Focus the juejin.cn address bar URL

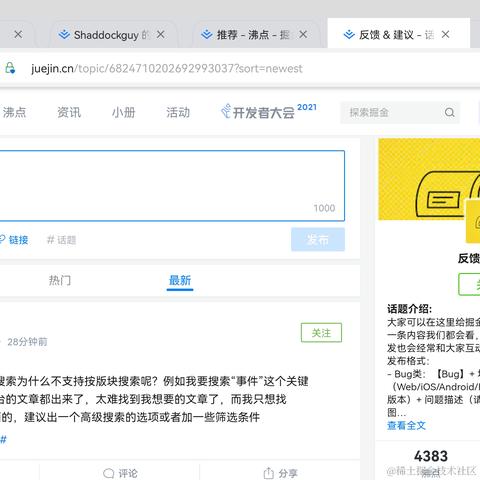tap(167, 68)
